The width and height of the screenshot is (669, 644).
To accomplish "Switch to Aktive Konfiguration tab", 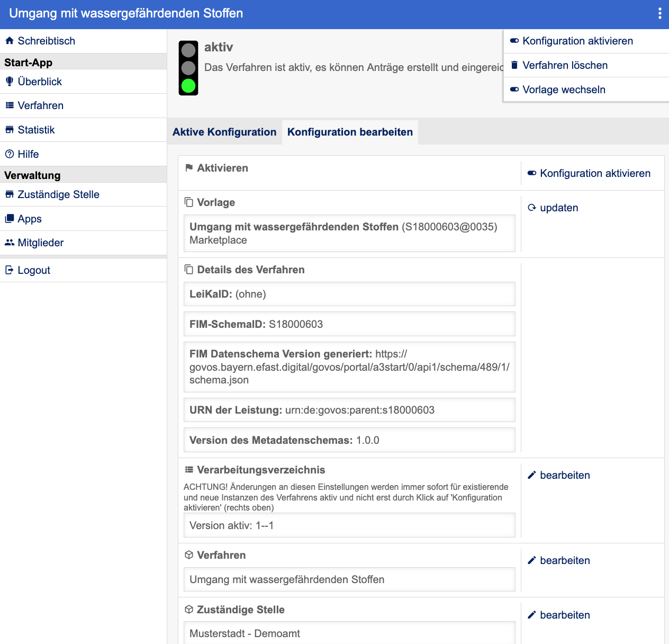I will [224, 132].
